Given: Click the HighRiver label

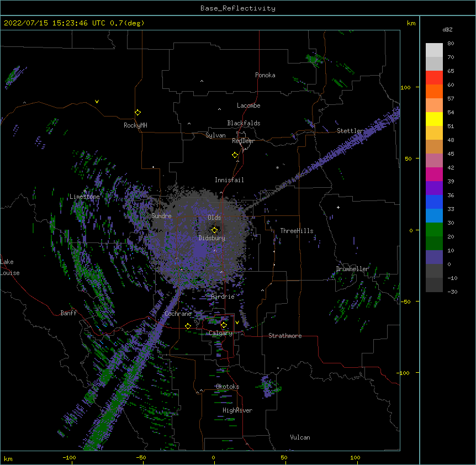Looking at the screenshot, I should coord(237,410).
